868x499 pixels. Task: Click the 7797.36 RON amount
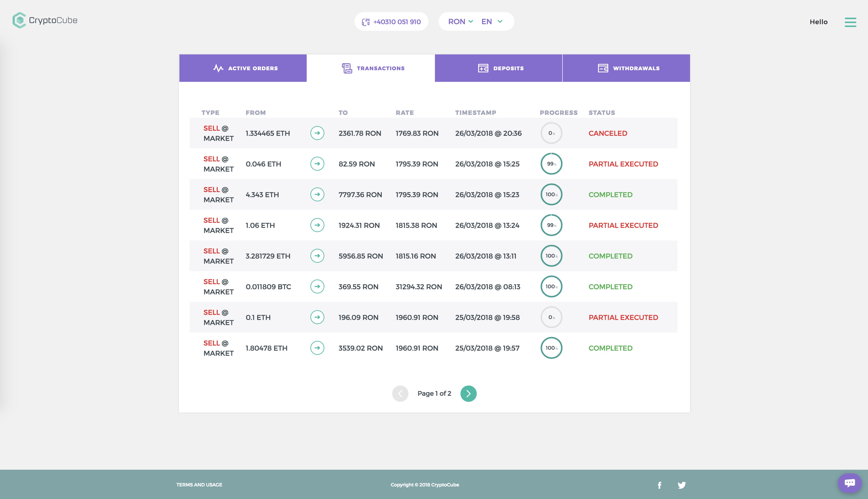360,195
